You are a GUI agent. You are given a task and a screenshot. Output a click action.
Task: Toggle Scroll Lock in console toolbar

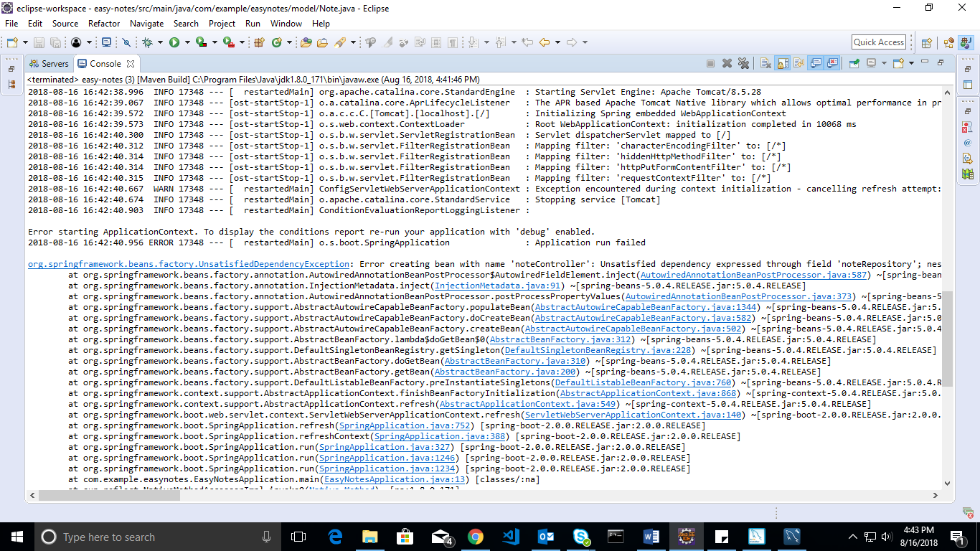pyautogui.click(x=782, y=63)
